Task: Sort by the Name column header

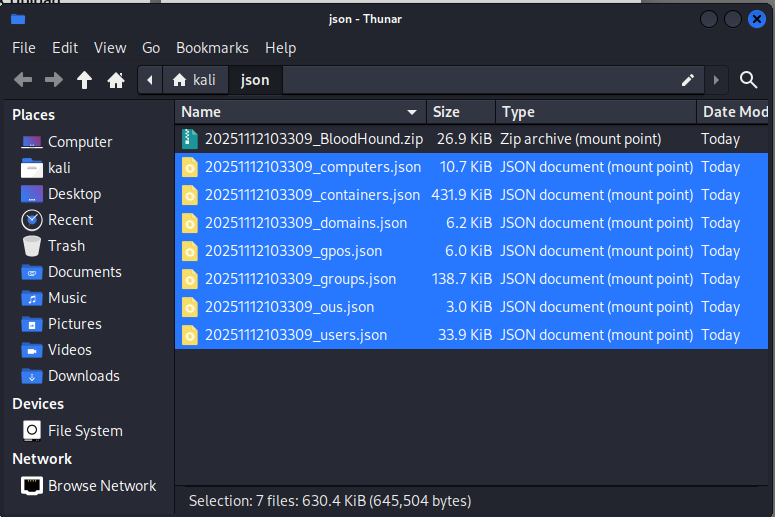Action: (x=301, y=112)
